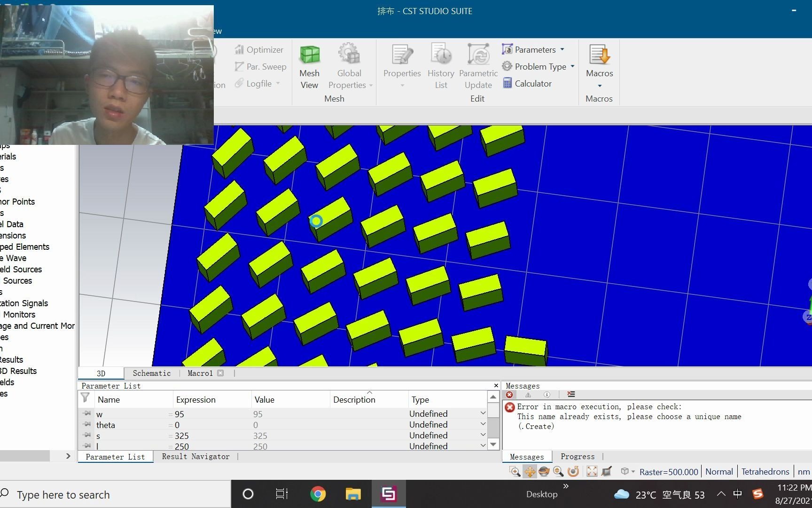
Task: Click the filter funnel in Parameter List
Action: tap(85, 398)
